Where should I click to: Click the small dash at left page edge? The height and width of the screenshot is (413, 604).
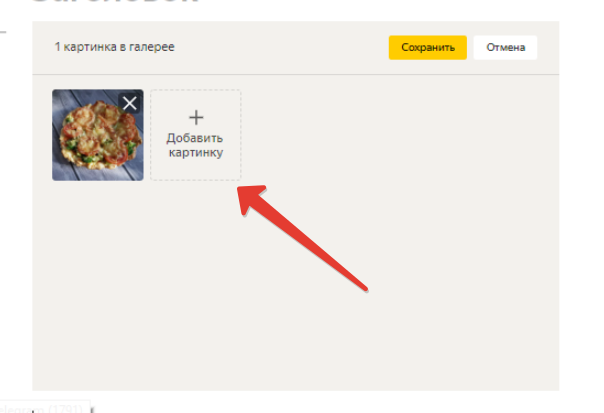pos(3,32)
